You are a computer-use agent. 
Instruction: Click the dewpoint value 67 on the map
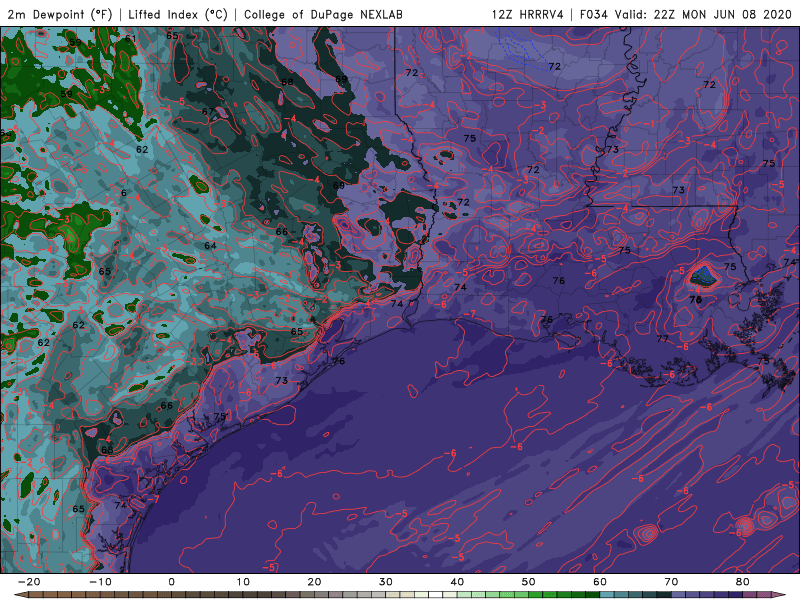coord(208,111)
